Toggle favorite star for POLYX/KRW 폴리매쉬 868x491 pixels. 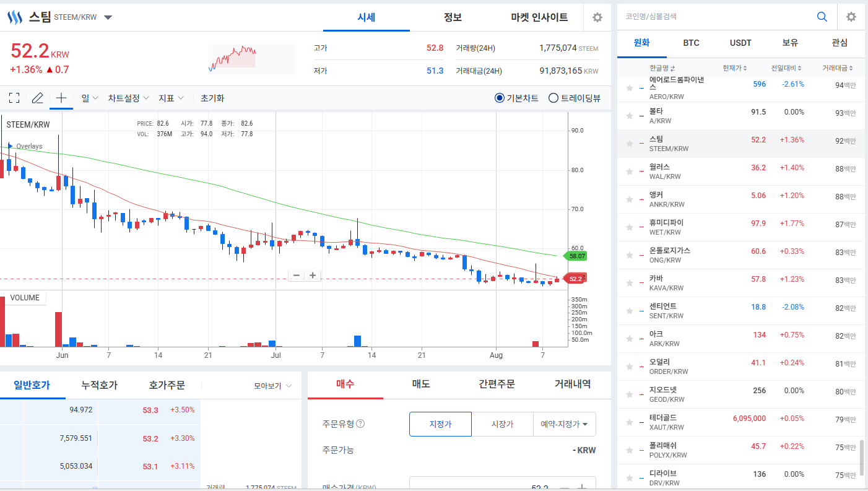pos(630,450)
